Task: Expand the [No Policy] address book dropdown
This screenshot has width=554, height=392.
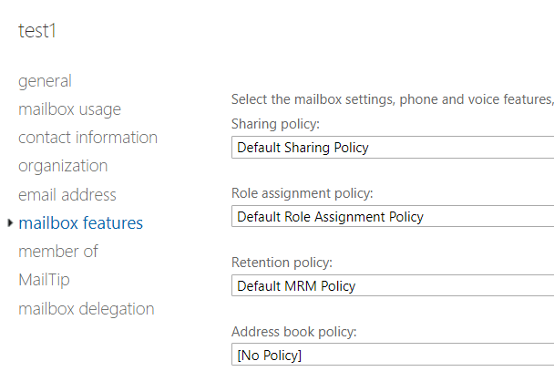Action: click(393, 355)
